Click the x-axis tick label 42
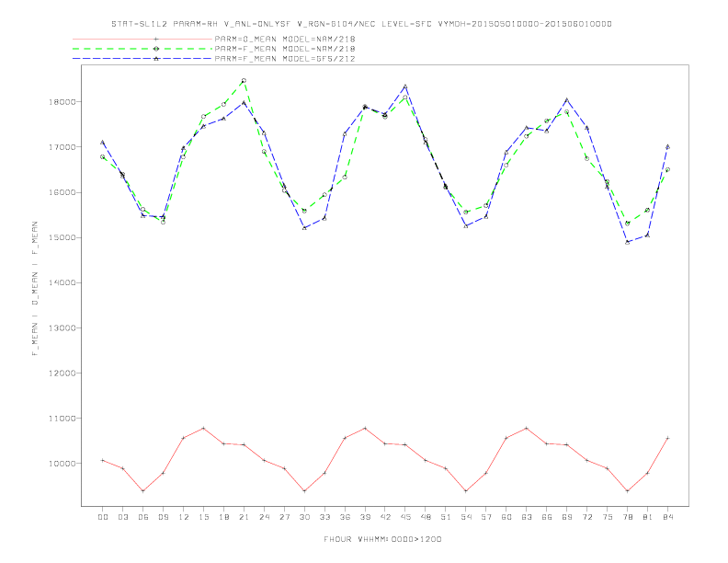This screenshot has height=563, width=728. (385, 517)
